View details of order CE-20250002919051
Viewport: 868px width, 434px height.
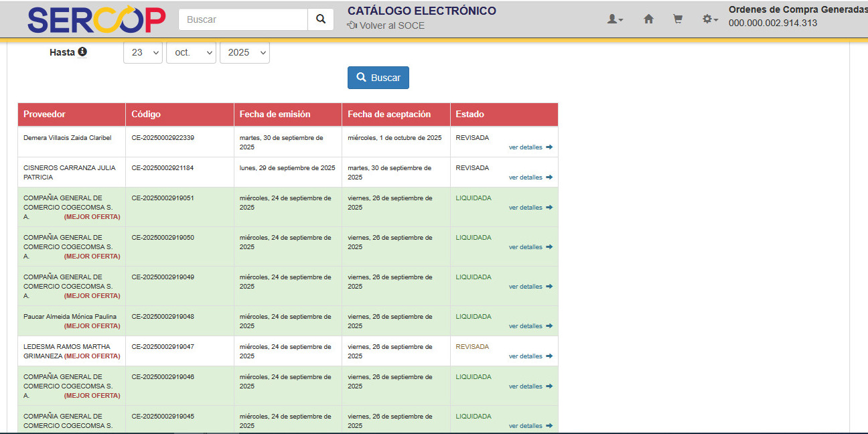click(526, 208)
